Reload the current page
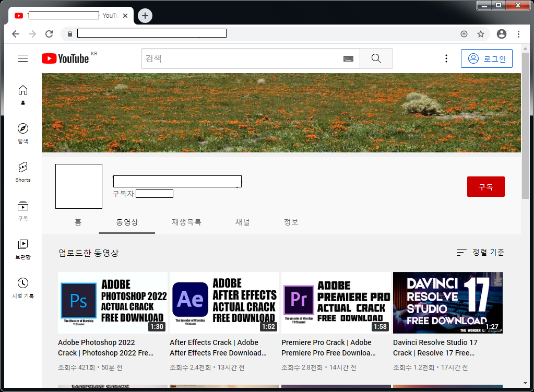Image resolution: width=534 pixels, height=392 pixels. click(x=49, y=34)
